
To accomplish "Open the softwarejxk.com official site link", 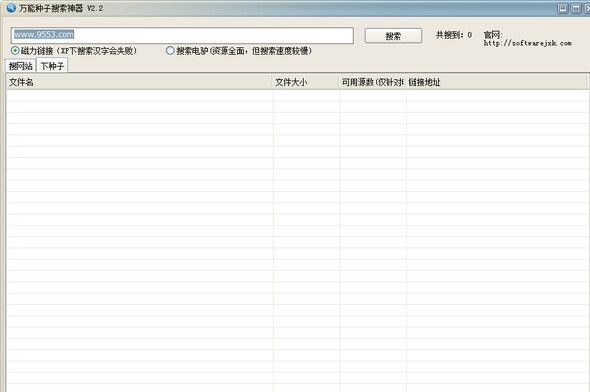I will [x=528, y=43].
